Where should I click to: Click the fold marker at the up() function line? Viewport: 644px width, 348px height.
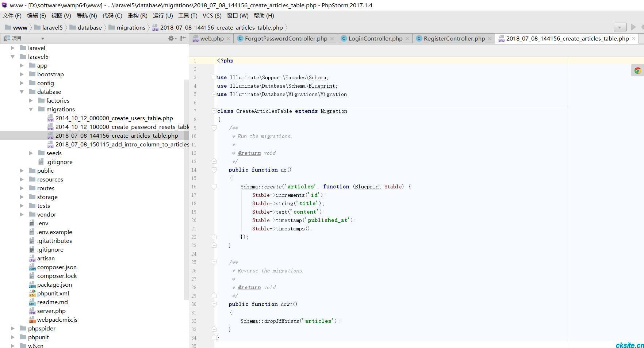pyautogui.click(x=214, y=170)
